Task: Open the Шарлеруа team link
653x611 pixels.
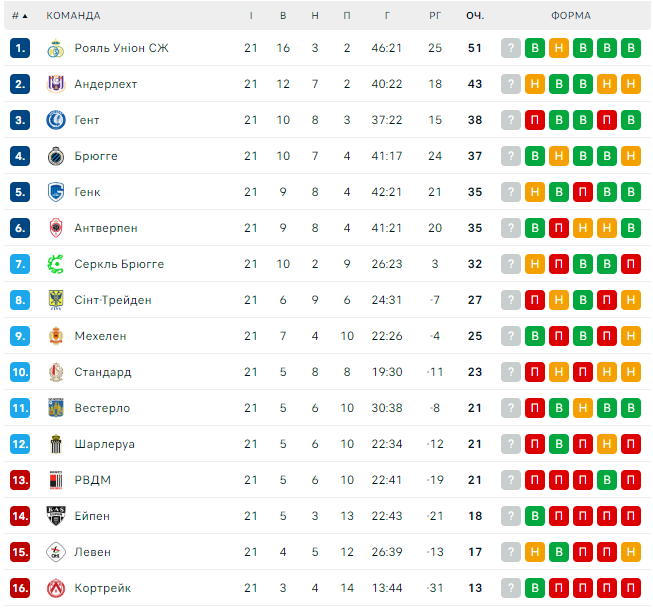Action: (104, 444)
